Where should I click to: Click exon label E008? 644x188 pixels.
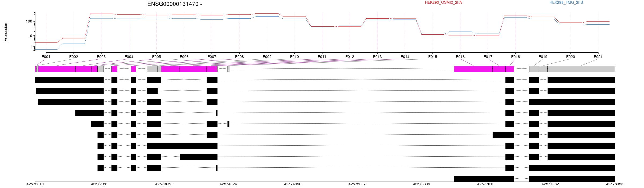pos(239,57)
